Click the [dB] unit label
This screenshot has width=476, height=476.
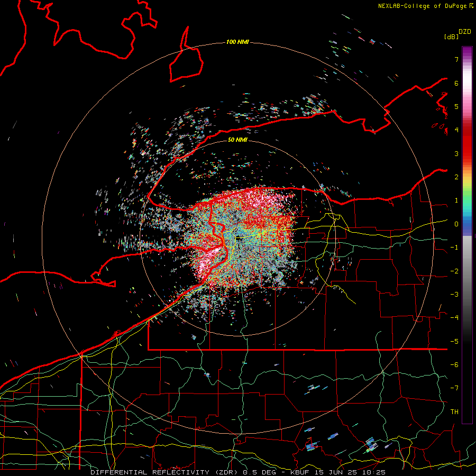tap(451, 36)
